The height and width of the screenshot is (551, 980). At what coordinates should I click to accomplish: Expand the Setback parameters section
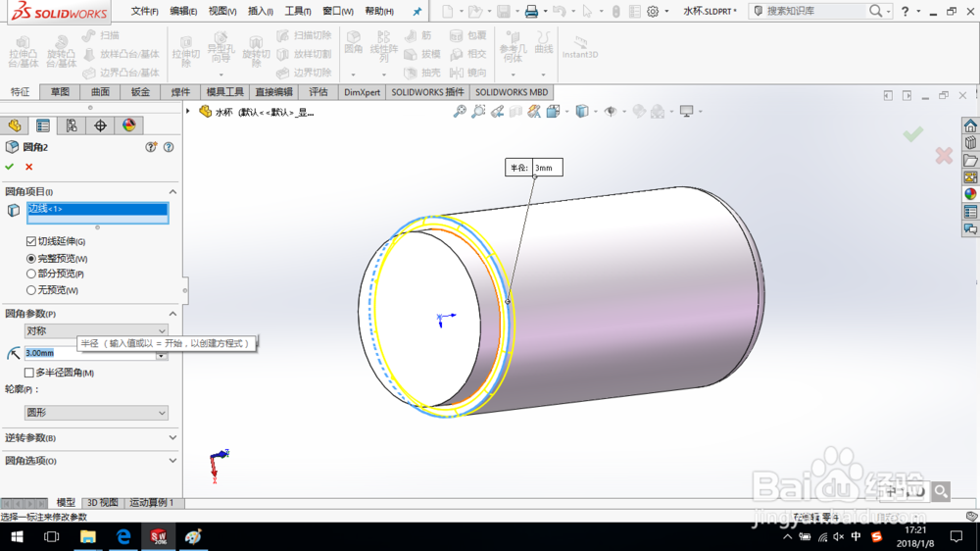point(172,438)
